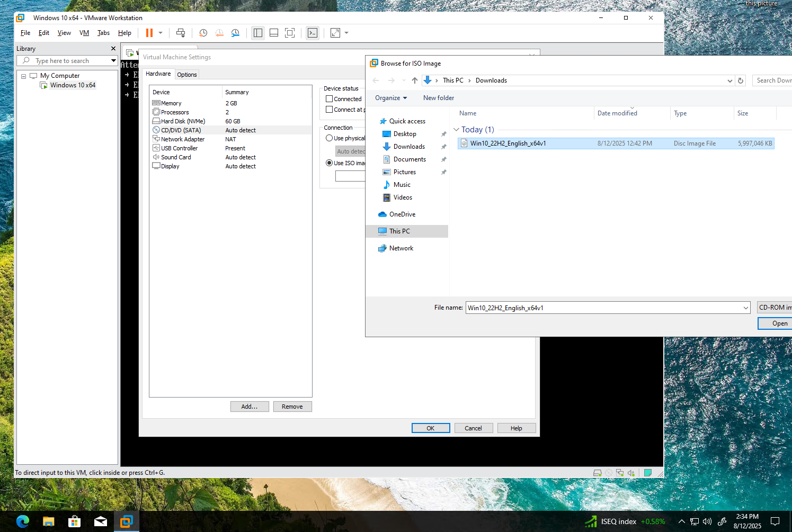
Task: Click the Help button in settings
Action: point(517,428)
